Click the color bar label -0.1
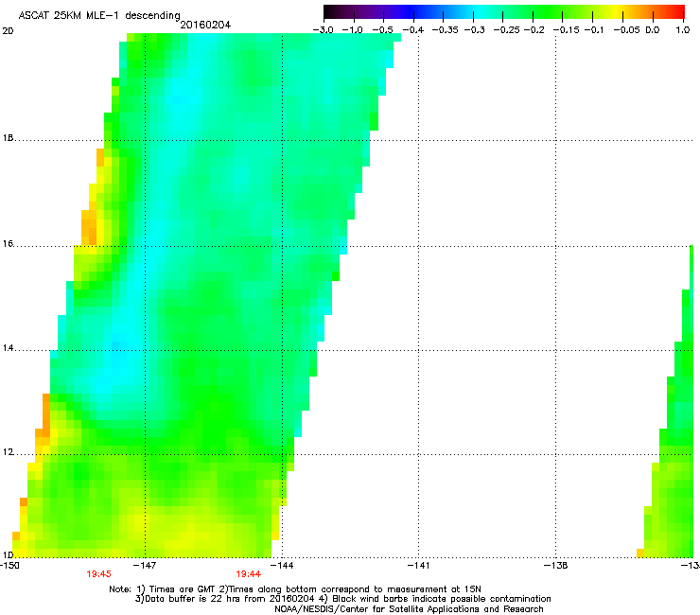The width and height of the screenshot is (700, 615). (593, 29)
